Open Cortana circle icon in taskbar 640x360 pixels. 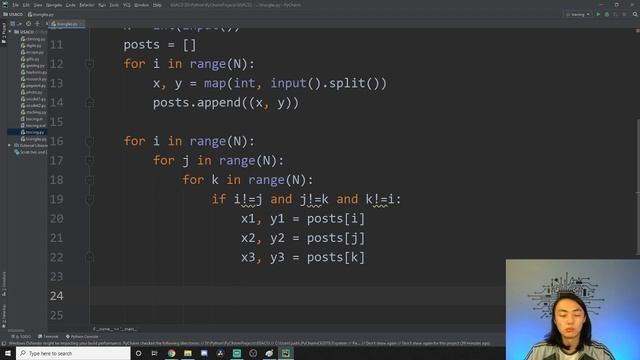pyautogui.click(x=138, y=353)
